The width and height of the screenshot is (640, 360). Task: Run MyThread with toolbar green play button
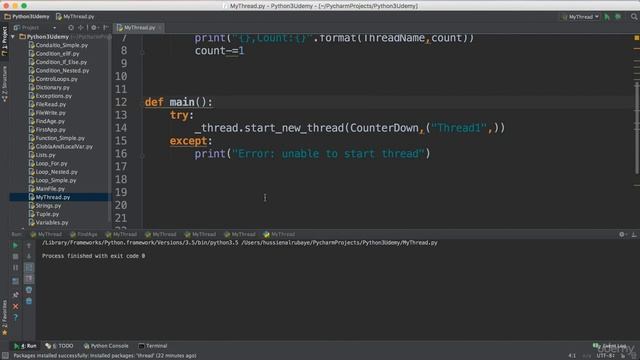[x=607, y=17]
